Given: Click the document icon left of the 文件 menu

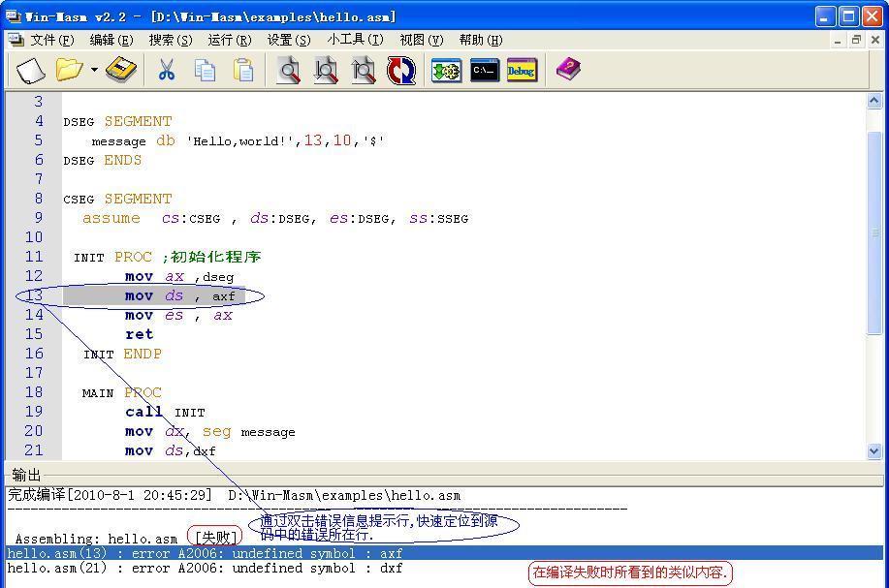Looking at the screenshot, I should [x=16, y=40].
